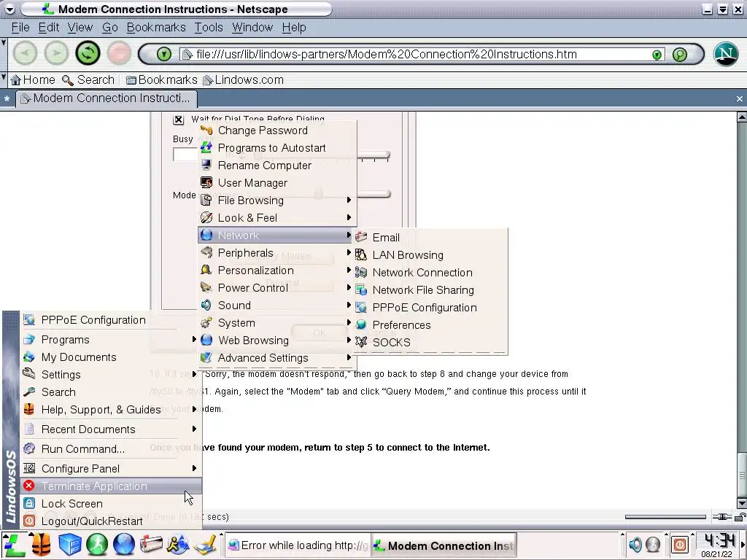Open the blue file cabinet panel icon
747x560 pixels.
tap(69, 545)
